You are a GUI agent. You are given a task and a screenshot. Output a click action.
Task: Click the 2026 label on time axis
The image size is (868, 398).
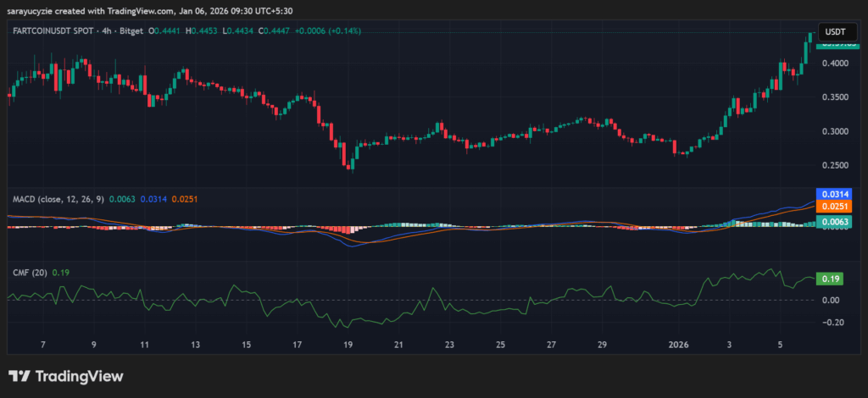(x=677, y=345)
